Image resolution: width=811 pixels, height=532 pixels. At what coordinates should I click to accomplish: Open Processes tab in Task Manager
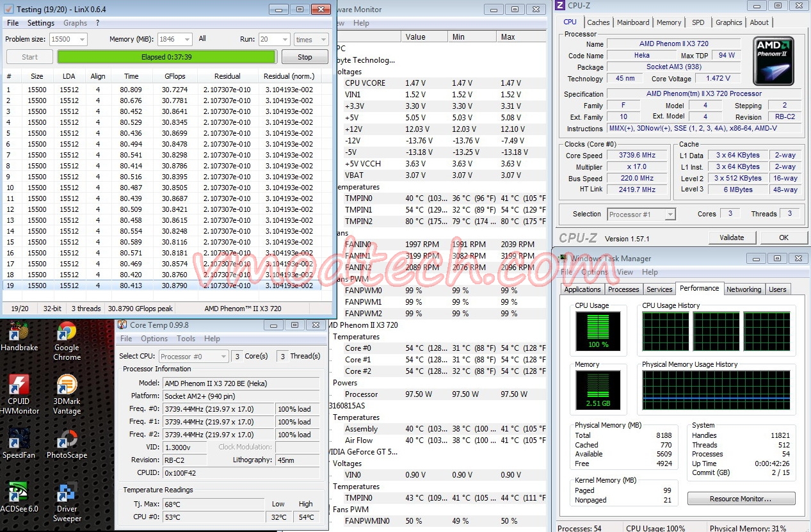(623, 289)
